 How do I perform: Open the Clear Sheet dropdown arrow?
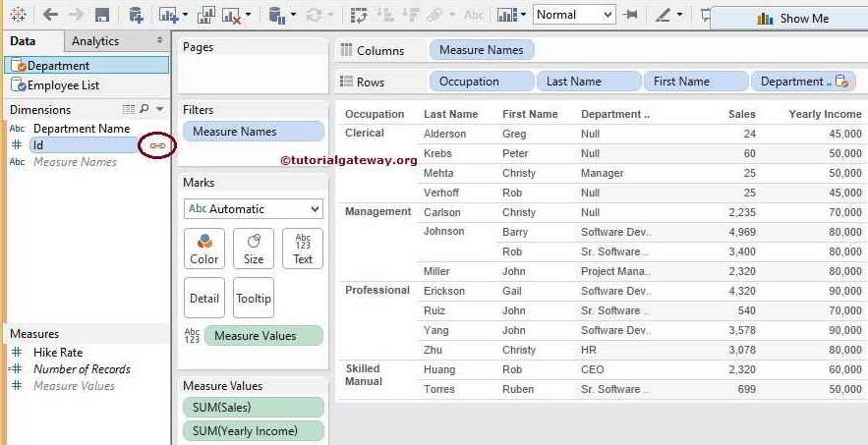(x=248, y=15)
